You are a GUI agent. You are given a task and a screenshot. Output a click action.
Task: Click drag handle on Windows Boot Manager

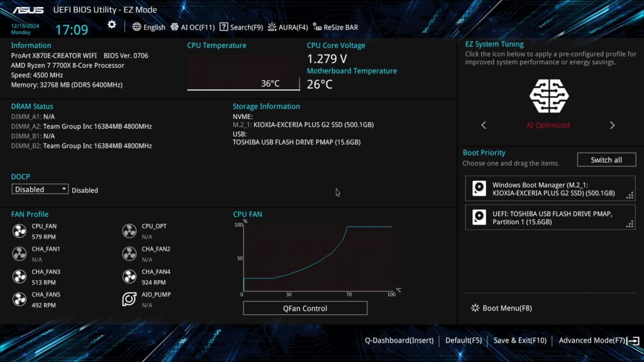[x=629, y=196]
